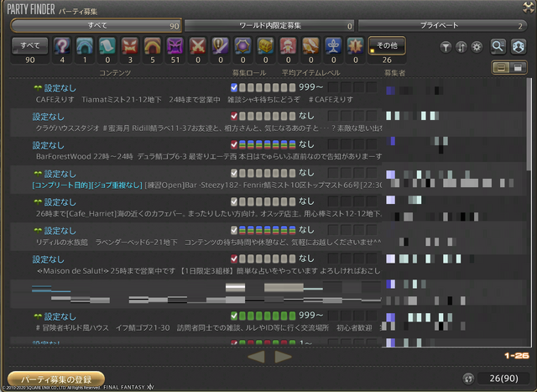Open the two-person recruiter search icon

519,47
